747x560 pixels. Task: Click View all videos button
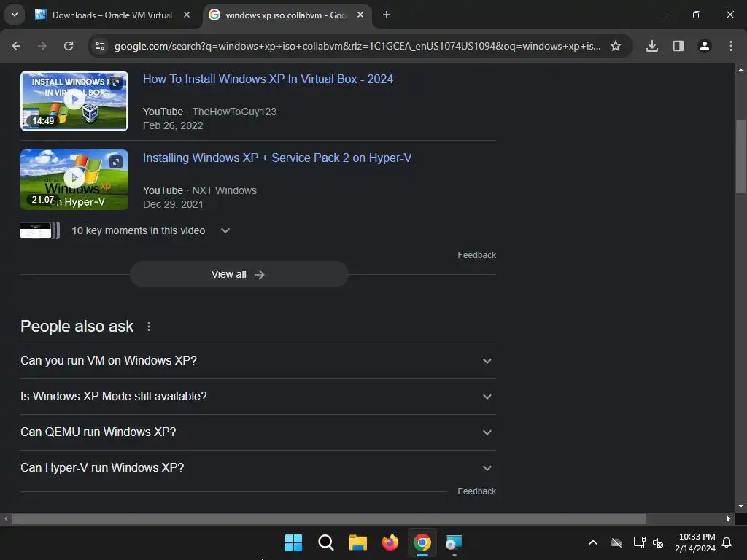(x=239, y=274)
